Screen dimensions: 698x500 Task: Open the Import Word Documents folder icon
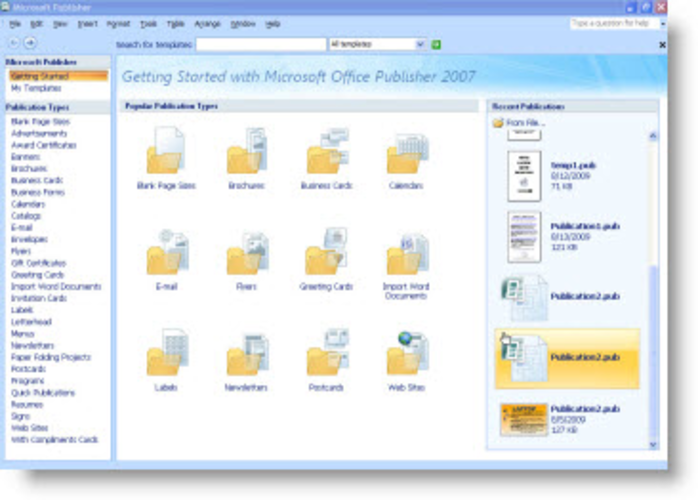pos(407,252)
